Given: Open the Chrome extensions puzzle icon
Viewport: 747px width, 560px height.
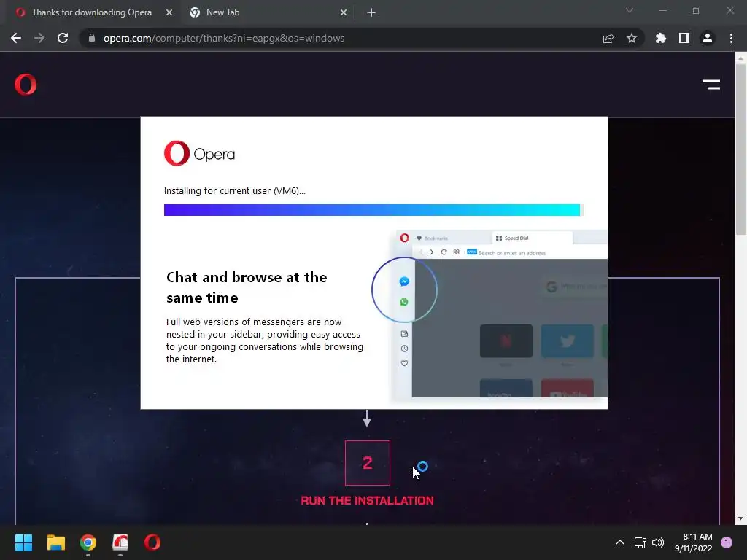Looking at the screenshot, I should click(x=661, y=38).
